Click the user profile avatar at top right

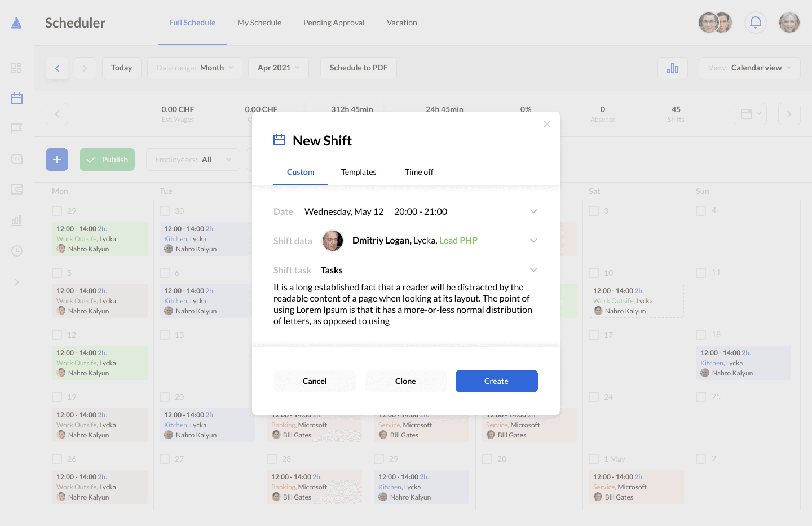(789, 23)
